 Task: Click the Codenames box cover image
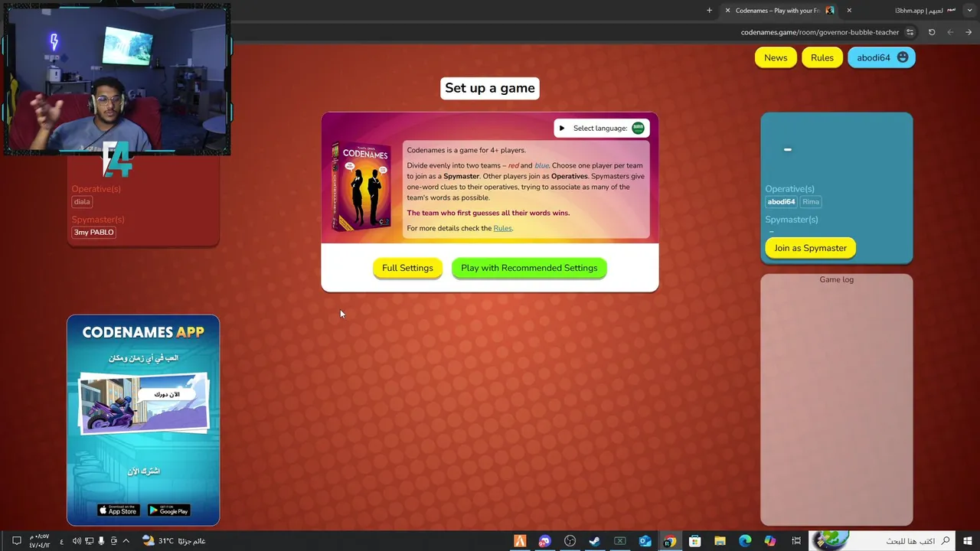coord(361,187)
